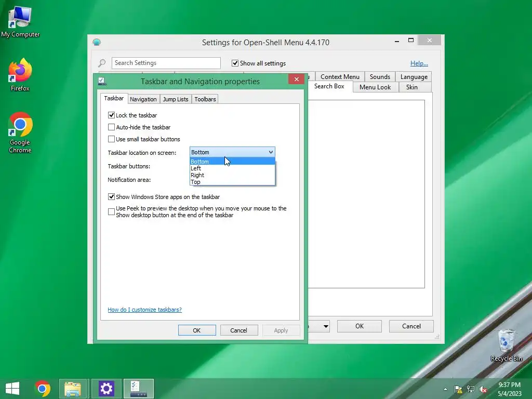This screenshot has width=532, height=399.
Task: Switch to the Jump Lists tab
Action: [x=176, y=99]
